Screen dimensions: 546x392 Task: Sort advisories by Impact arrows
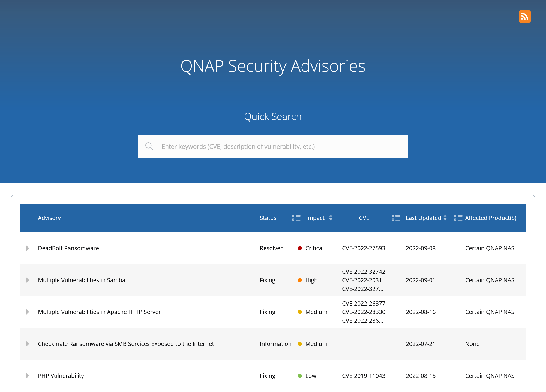tap(331, 218)
